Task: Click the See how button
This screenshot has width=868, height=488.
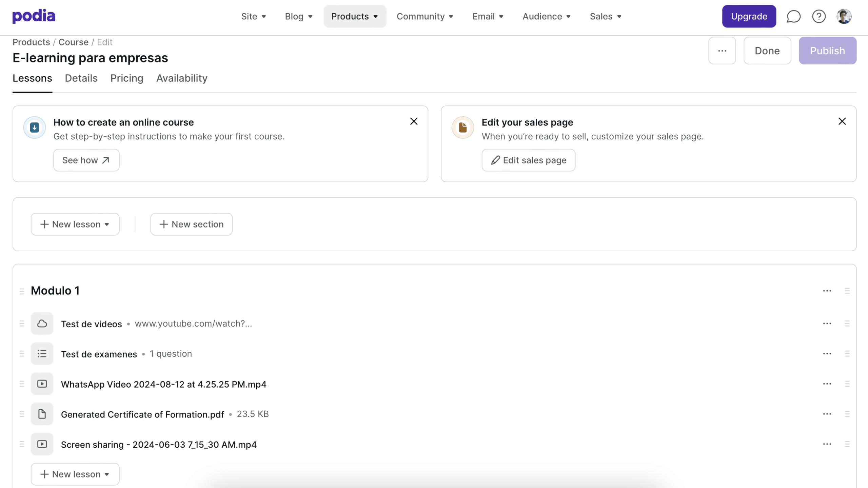Action: pos(86,160)
